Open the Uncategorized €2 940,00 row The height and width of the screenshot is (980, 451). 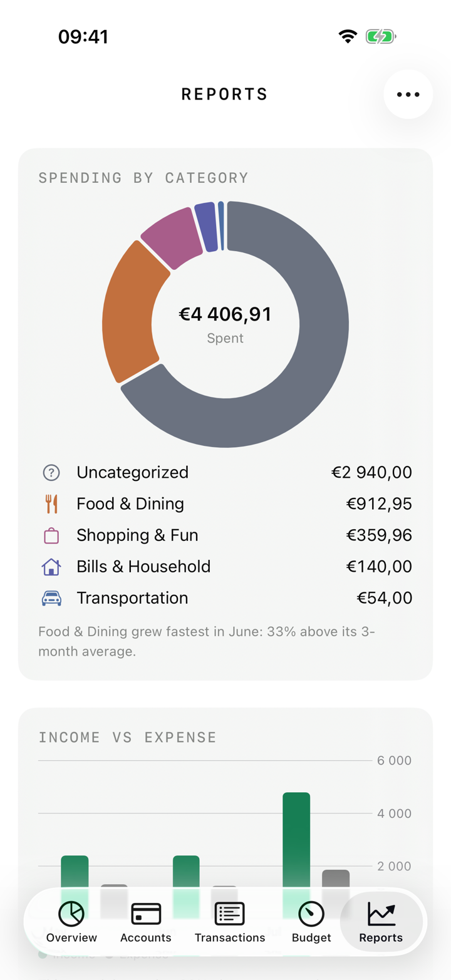coord(225,473)
